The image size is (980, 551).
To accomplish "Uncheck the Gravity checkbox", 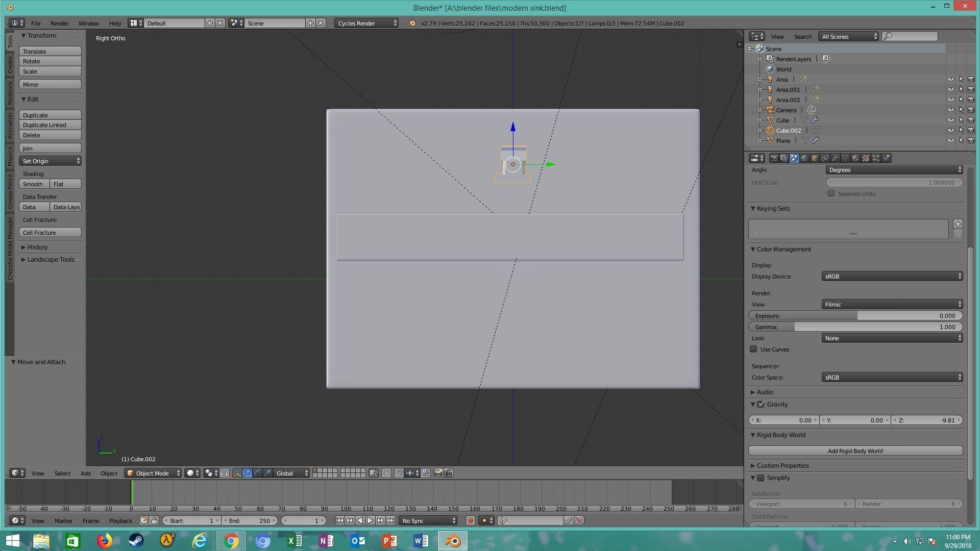I will pyautogui.click(x=761, y=405).
